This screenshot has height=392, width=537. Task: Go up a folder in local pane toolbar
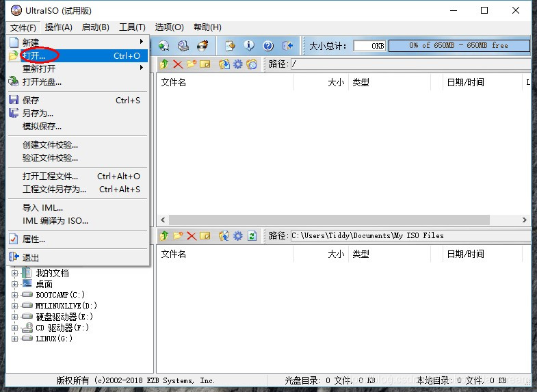pos(164,235)
